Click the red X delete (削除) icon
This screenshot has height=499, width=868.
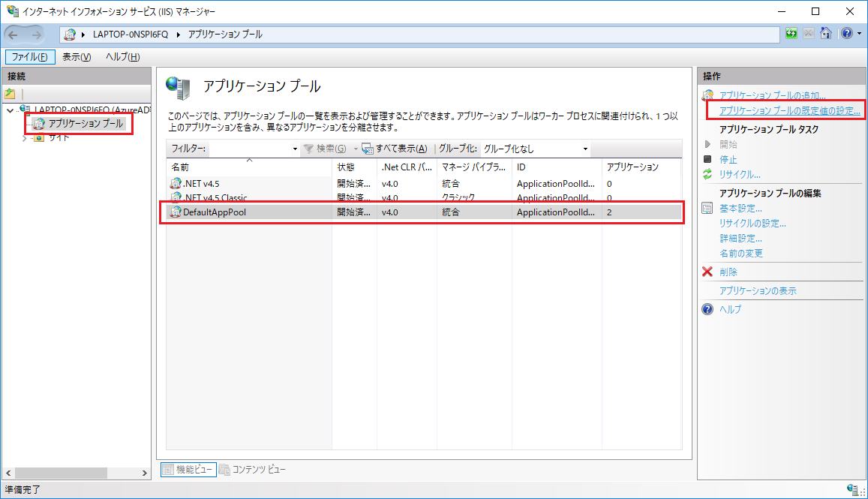(707, 272)
